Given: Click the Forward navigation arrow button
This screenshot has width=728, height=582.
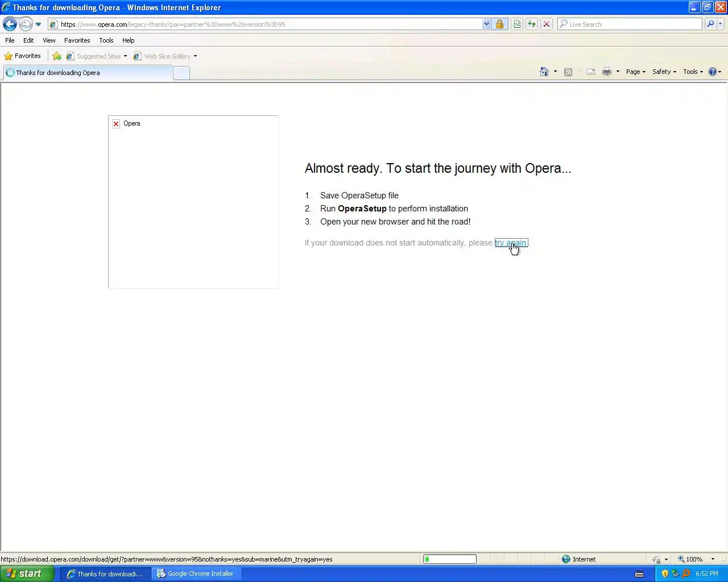Looking at the screenshot, I should click(x=26, y=24).
